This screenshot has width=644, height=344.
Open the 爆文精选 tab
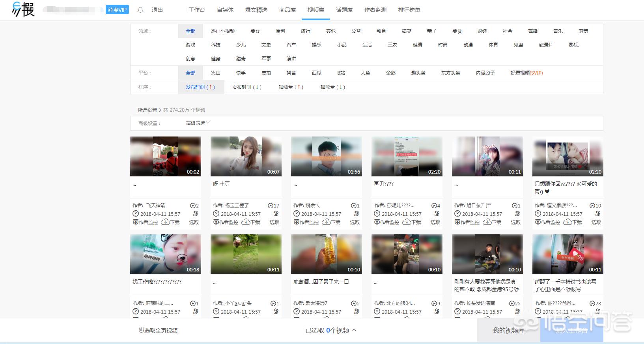pos(256,10)
